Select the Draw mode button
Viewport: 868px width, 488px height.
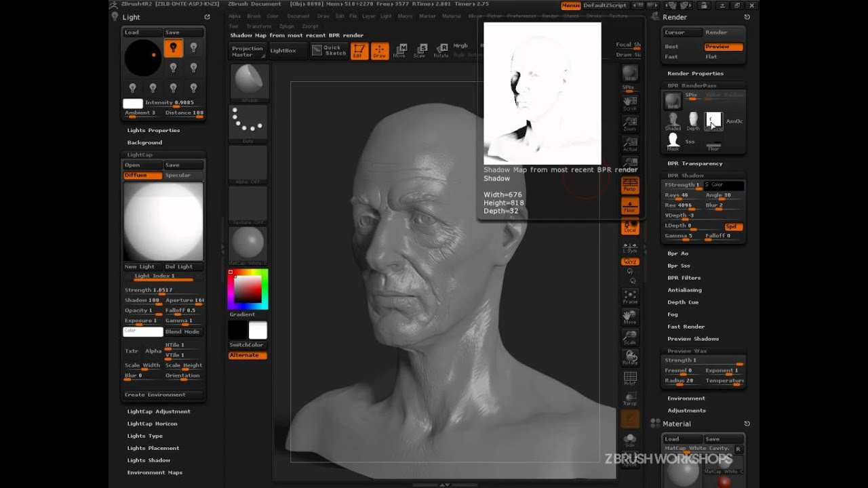(x=380, y=51)
